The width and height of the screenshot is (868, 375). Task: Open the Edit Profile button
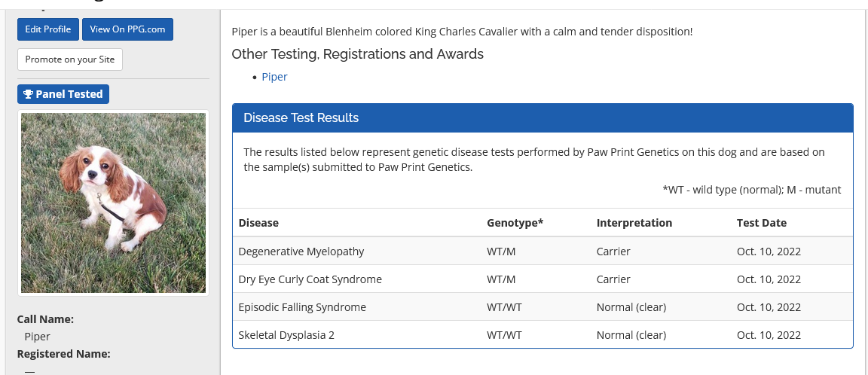(x=47, y=29)
